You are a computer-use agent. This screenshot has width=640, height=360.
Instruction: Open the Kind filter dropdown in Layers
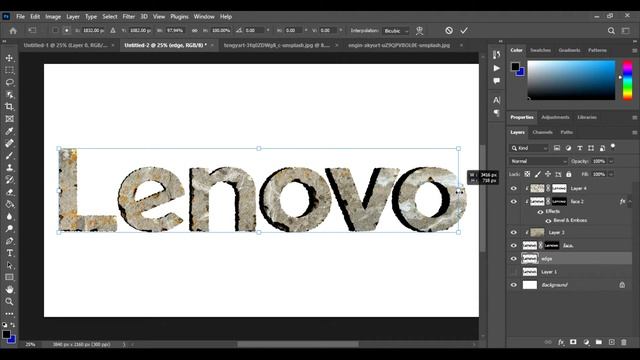coord(529,148)
